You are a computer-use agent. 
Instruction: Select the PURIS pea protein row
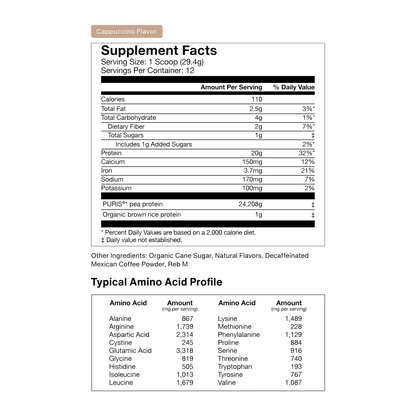208,204
